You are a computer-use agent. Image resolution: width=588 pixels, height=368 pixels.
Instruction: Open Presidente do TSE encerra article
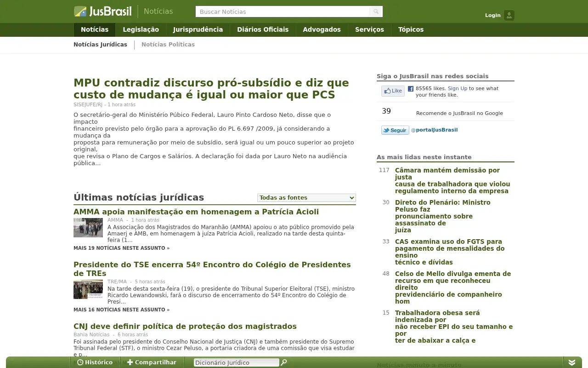coord(212,269)
